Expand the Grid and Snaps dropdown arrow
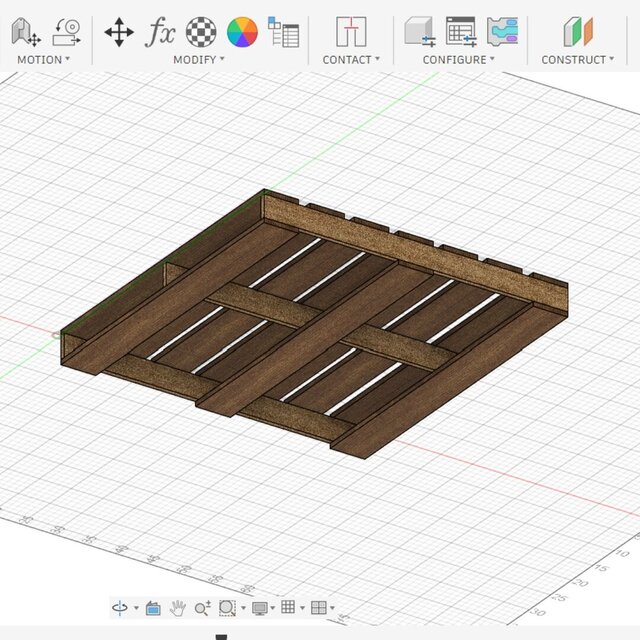 point(302,608)
